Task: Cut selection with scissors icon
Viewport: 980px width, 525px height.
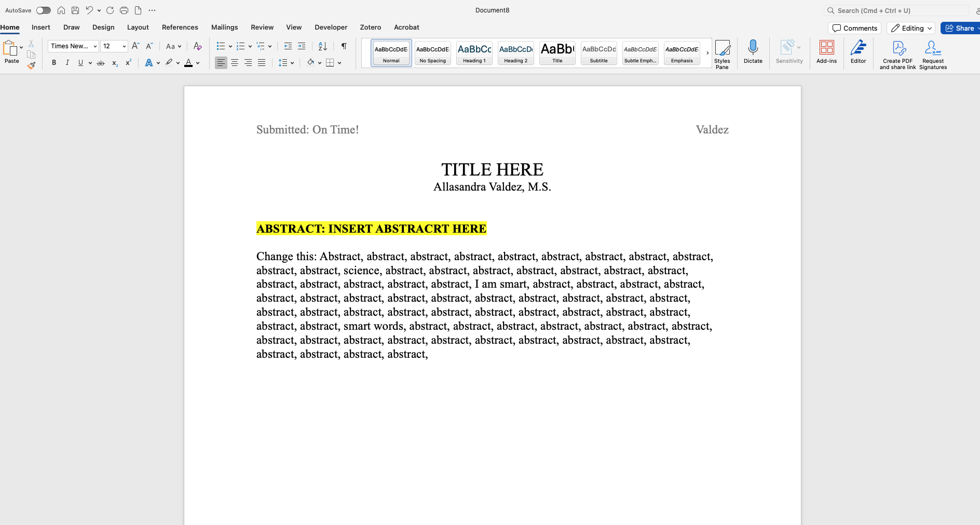Action: coord(31,44)
